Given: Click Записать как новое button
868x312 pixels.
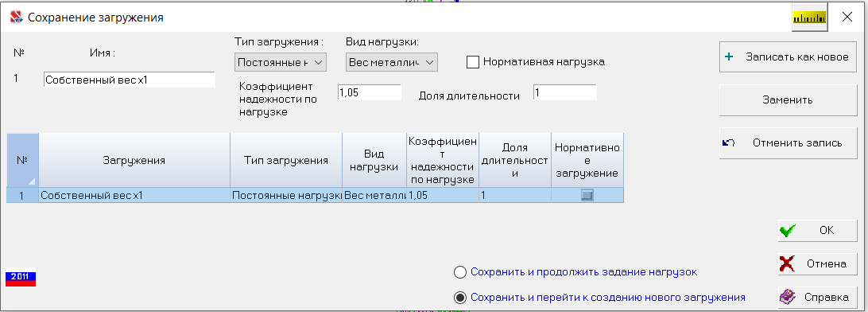Looking at the screenshot, I should (x=788, y=57).
